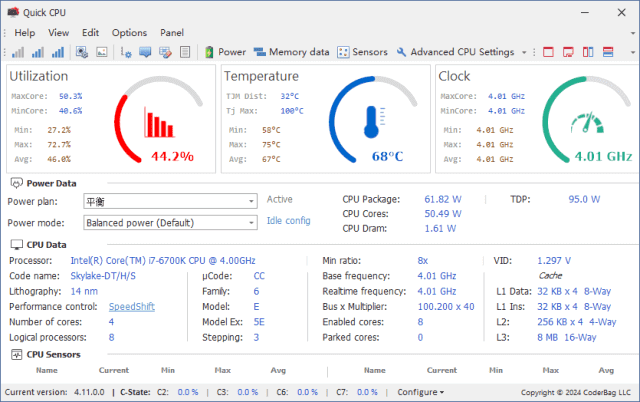
Task: Click the first red window layout icon
Action: (x=549, y=52)
